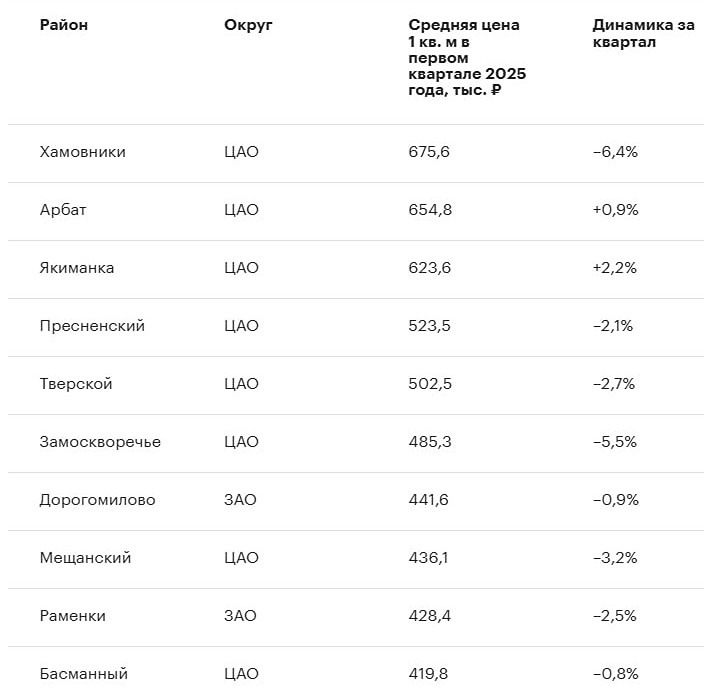Click the Арбат district name
Viewport: 704px width, 695px height.
point(63,210)
